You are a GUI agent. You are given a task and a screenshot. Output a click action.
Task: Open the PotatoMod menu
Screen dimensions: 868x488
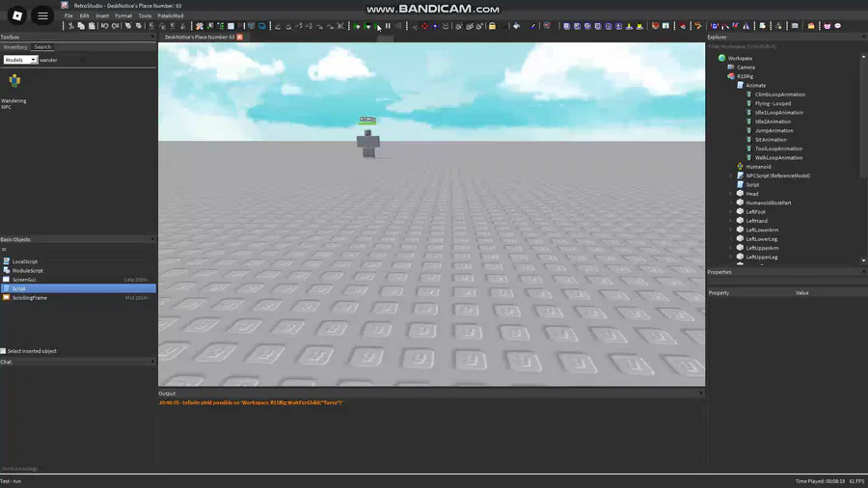171,16
